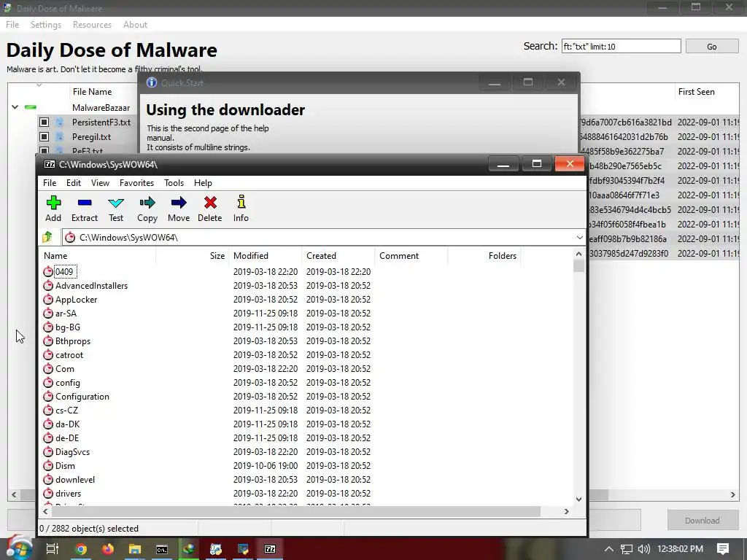Viewport: 747px width, 560px height.
Task: Open the network icon in system tray
Action: click(x=627, y=549)
